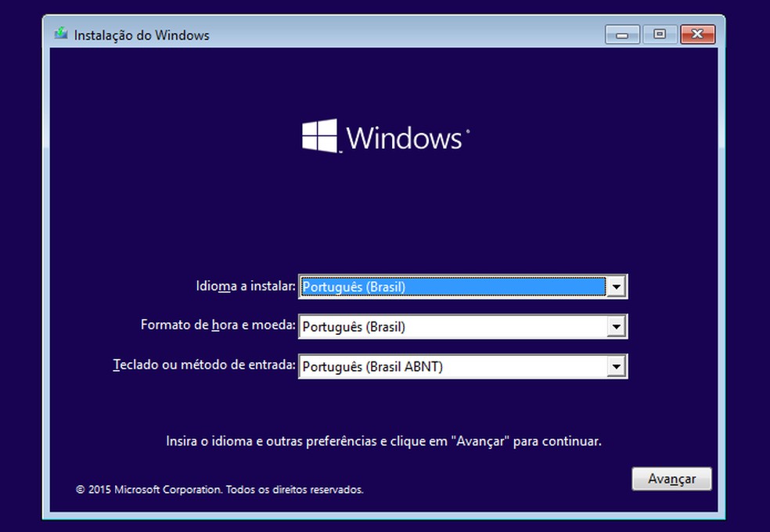Click the arrow icon on the Idioma dropdown
The height and width of the screenshot is (532, 770).
(617, 286)
